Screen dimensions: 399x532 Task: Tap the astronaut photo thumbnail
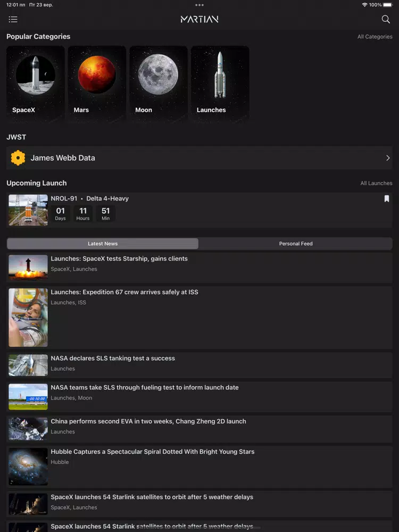(x=28, y=318)
